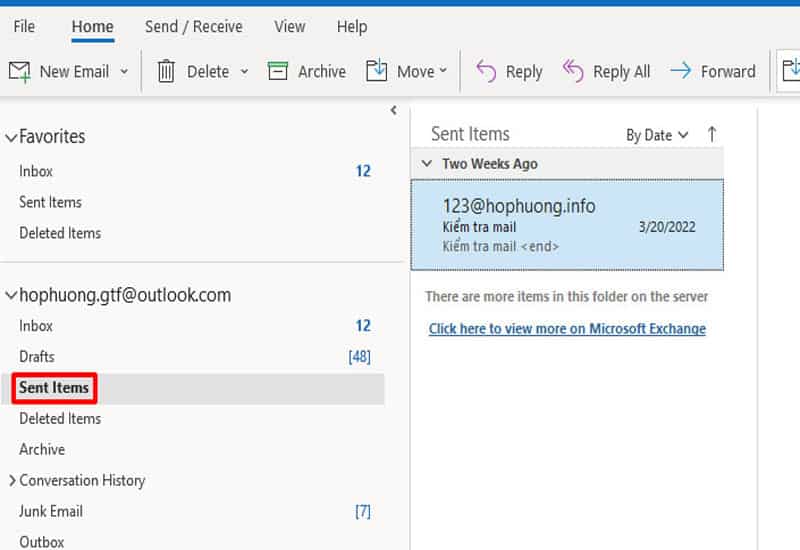Open Deleted Items under the hophuong account
Image resolution: width=800 pixels, height=550 pixels.
pyautogui.click(x=60, y=419)
